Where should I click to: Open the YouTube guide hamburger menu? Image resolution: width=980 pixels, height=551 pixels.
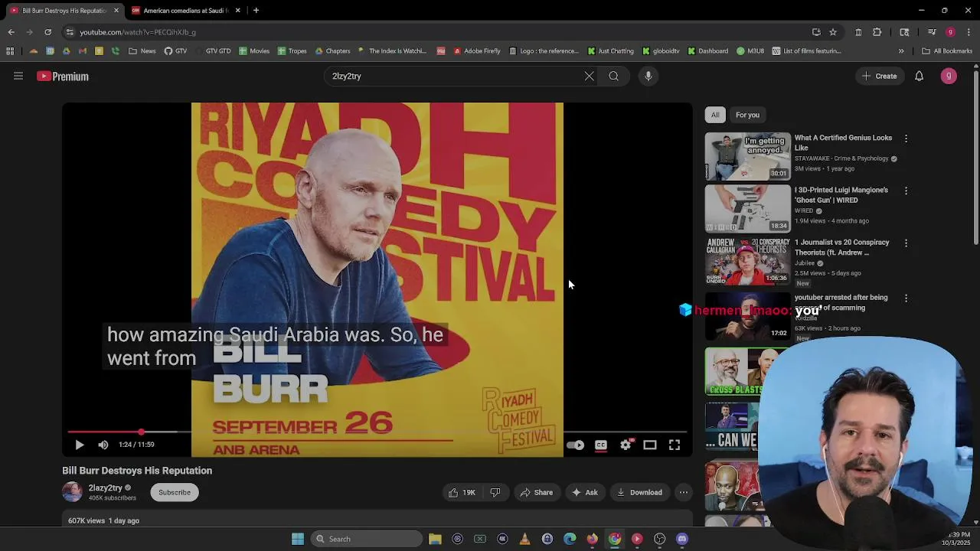(18, 76)
